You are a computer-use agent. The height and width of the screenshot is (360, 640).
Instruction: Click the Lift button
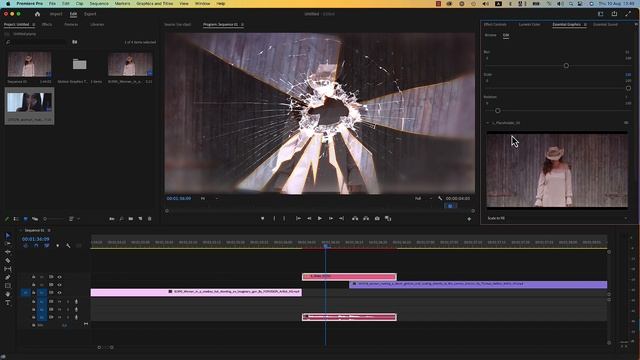355,218
